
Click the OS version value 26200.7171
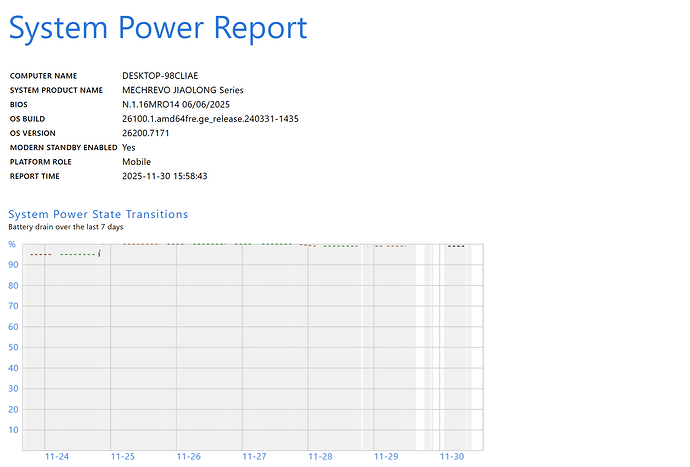146,133
